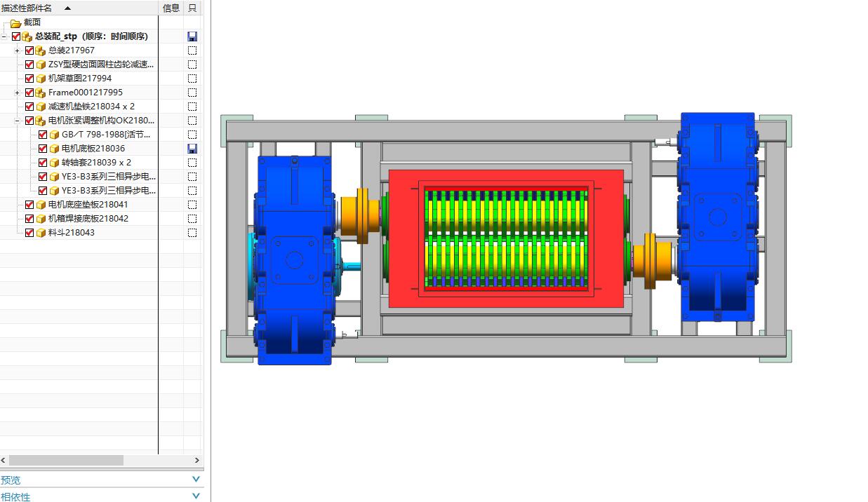The image size is (868, 502).
Task: Click the assembly icon beside 总装217967
Action: pyautogui.click(x=41, y=50)
